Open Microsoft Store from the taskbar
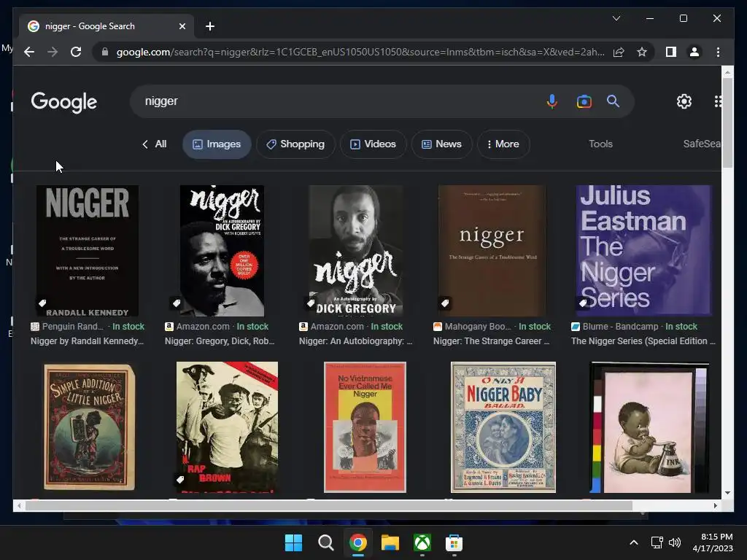747x560 pixels. (x=454, y=542)
